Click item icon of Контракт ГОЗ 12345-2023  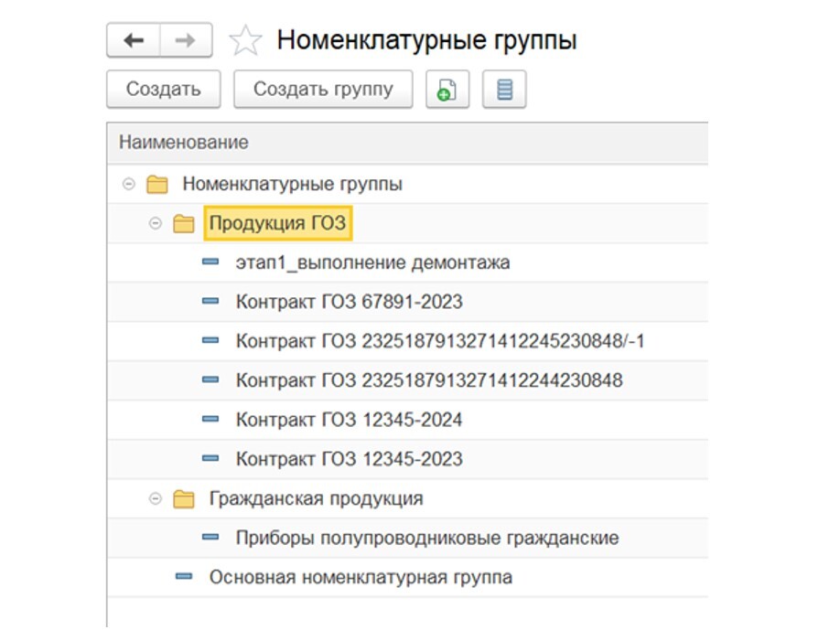210,459
